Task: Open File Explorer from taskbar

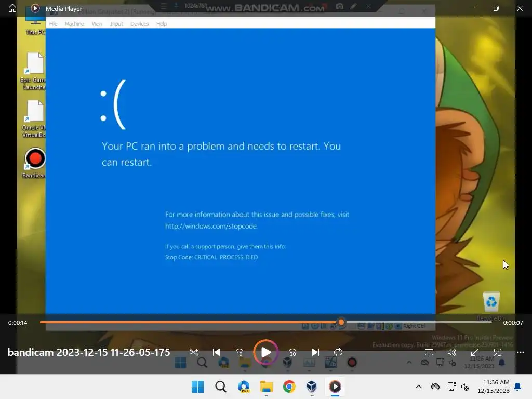Action: tap(267, 387)
